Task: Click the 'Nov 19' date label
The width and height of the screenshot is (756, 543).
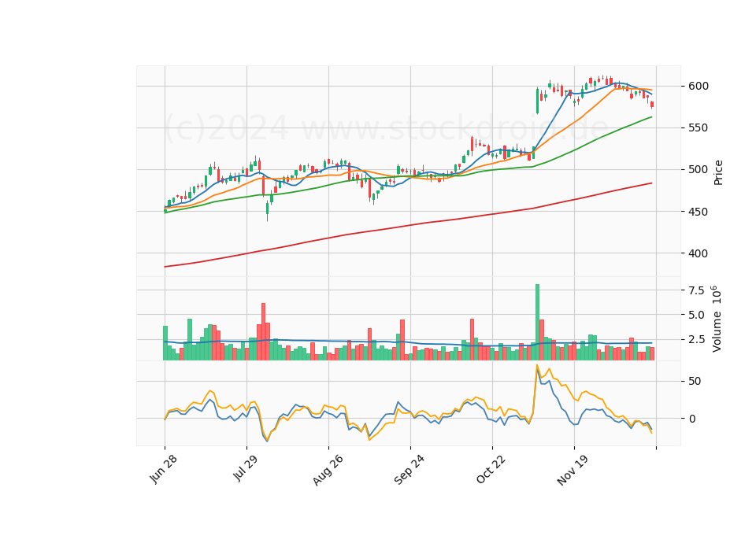Action: (x=573, y=470)
